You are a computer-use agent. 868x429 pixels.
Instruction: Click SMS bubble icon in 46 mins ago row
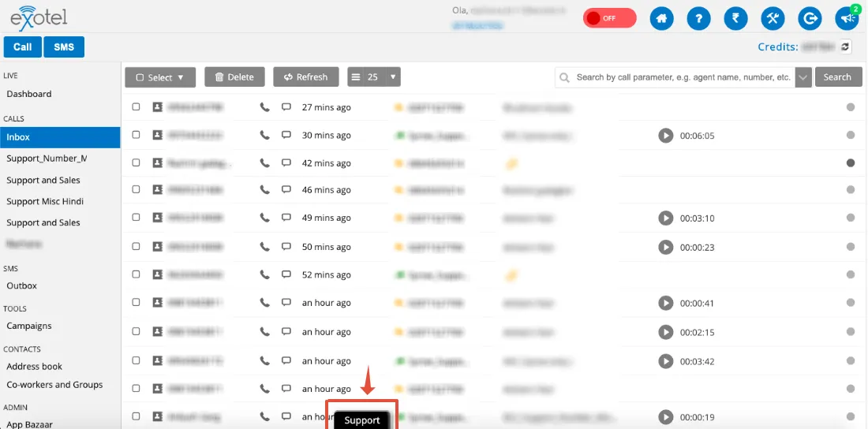click(286, 189)
